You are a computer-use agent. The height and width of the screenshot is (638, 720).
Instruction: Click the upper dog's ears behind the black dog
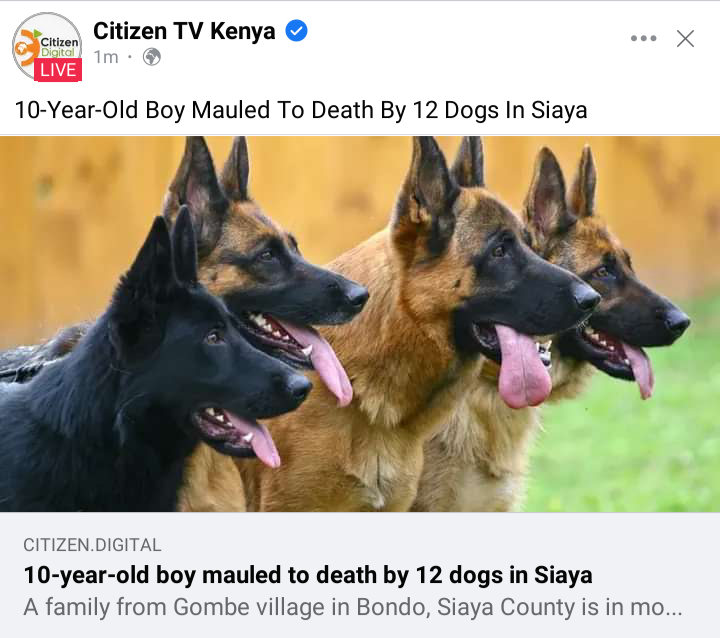pos(209,177)
